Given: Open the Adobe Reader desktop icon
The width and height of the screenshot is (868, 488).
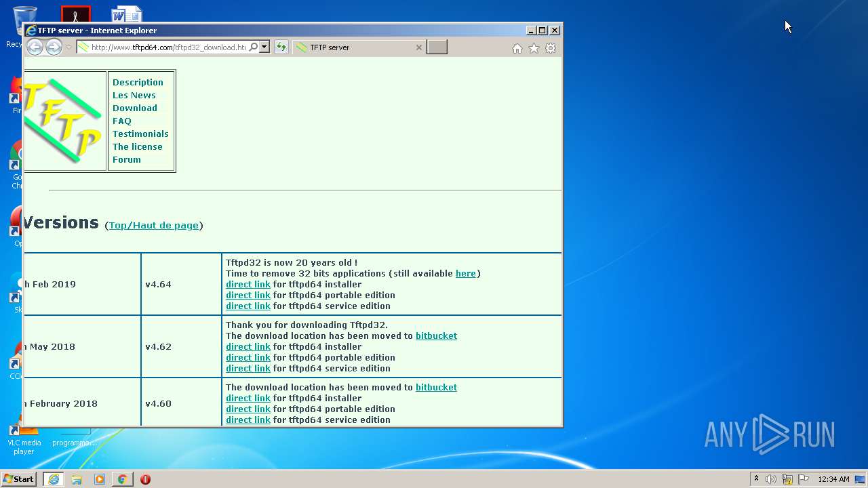Looking at the screenshot, I should 75,14.
